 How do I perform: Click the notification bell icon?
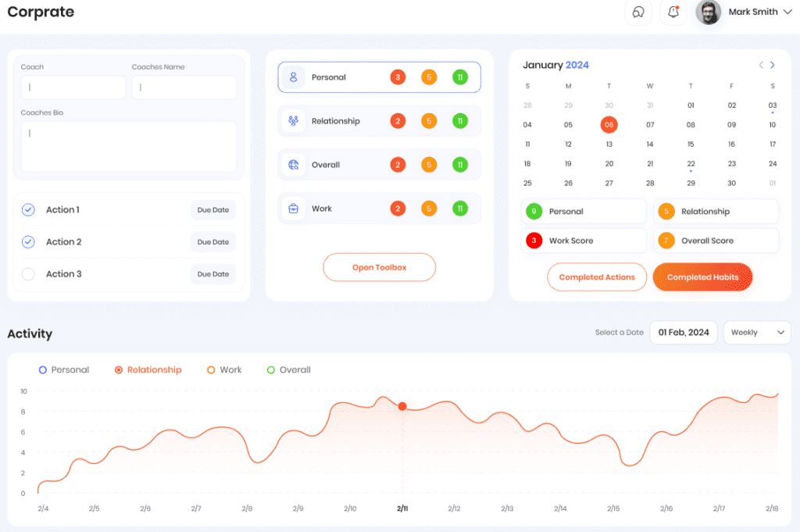[673, 12]
